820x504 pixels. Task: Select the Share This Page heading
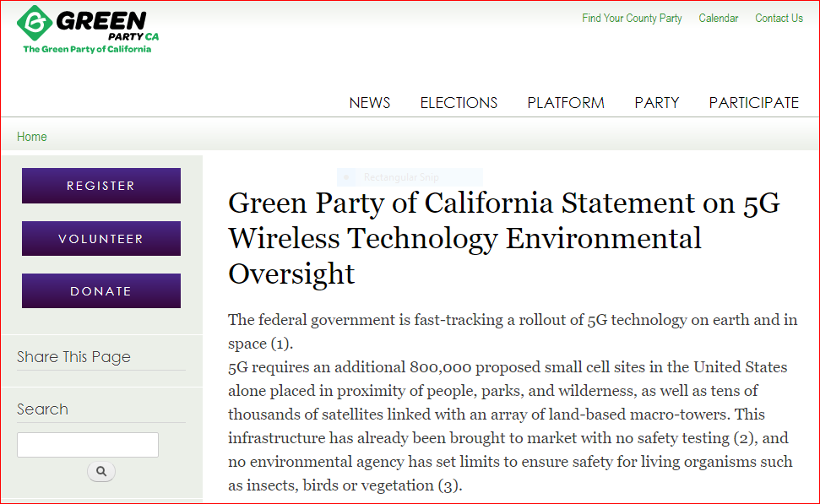coord(74,357)
